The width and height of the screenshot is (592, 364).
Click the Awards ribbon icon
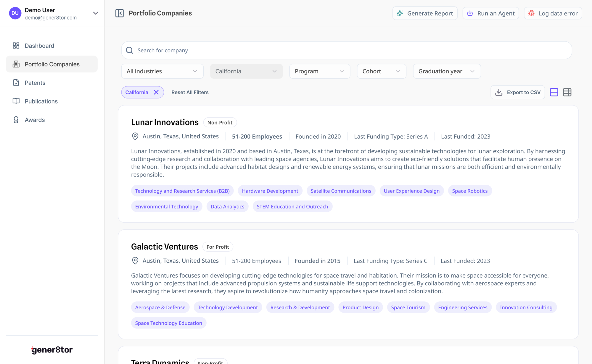(16, 120)
